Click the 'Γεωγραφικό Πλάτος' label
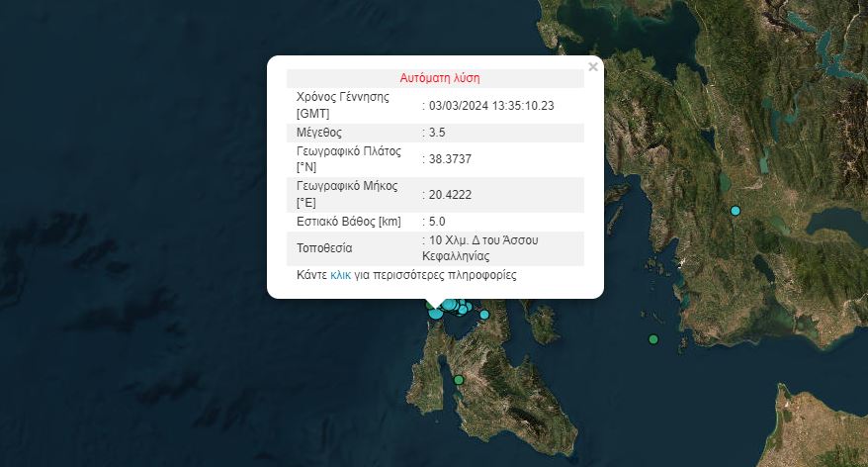Viewport: 868px width, 467px height. [348, 151]
